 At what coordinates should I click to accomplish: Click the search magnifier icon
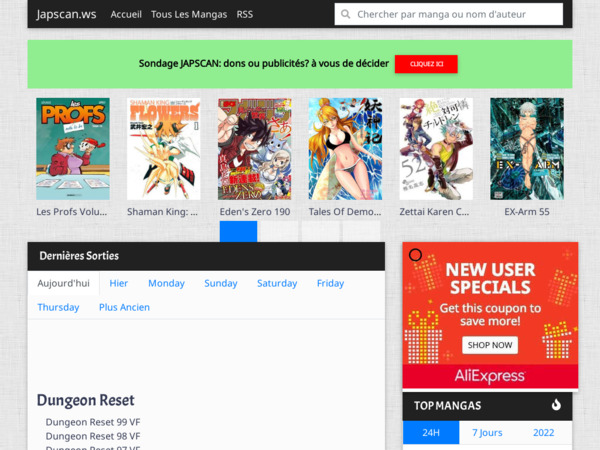pos(345,14)
